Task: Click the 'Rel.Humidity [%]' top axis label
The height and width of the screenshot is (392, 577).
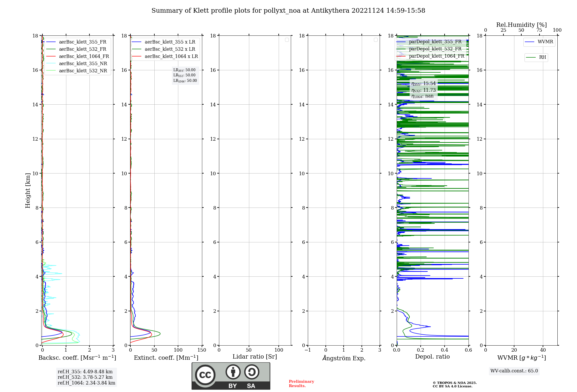Action: coord(521,25)
